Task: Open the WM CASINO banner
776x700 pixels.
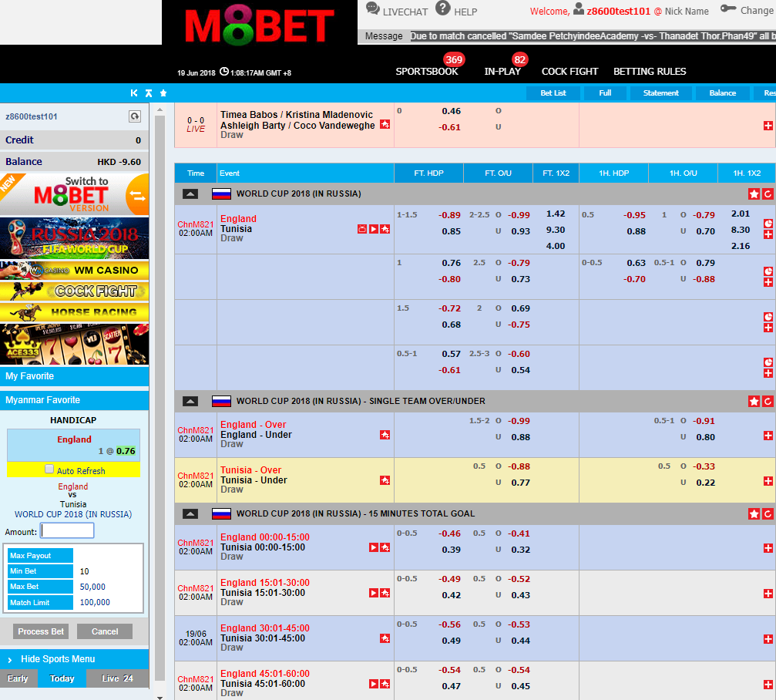Action: tap(74, 271)
